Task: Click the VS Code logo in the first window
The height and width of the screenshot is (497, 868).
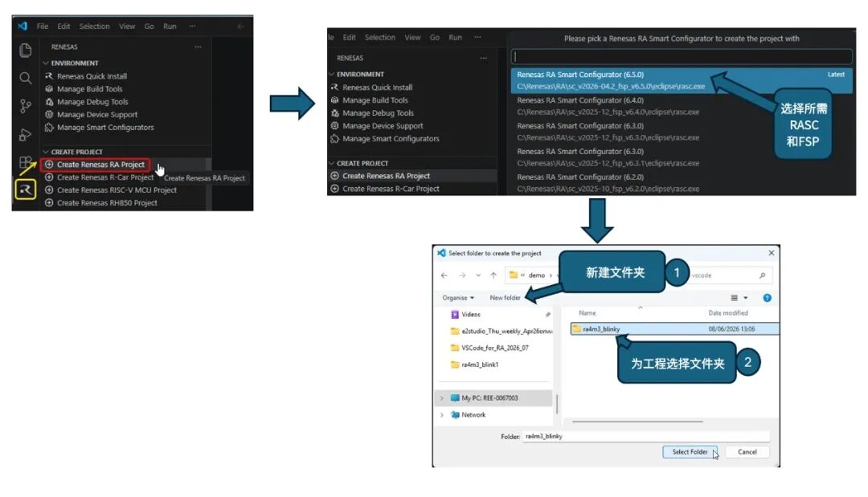Action: click(x=23, y=26)
